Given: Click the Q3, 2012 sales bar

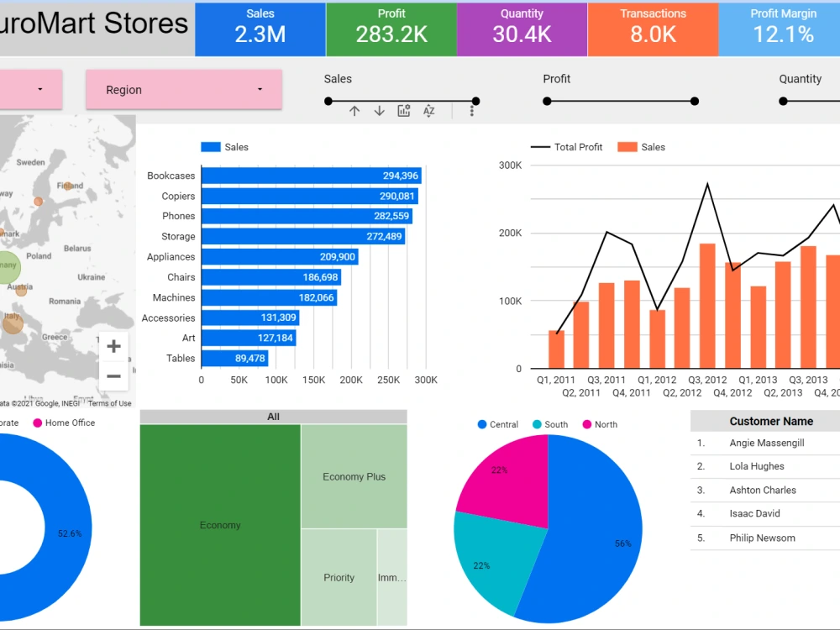Looking at the screenshot, I should pyautogui.click(x=707, y=306).
